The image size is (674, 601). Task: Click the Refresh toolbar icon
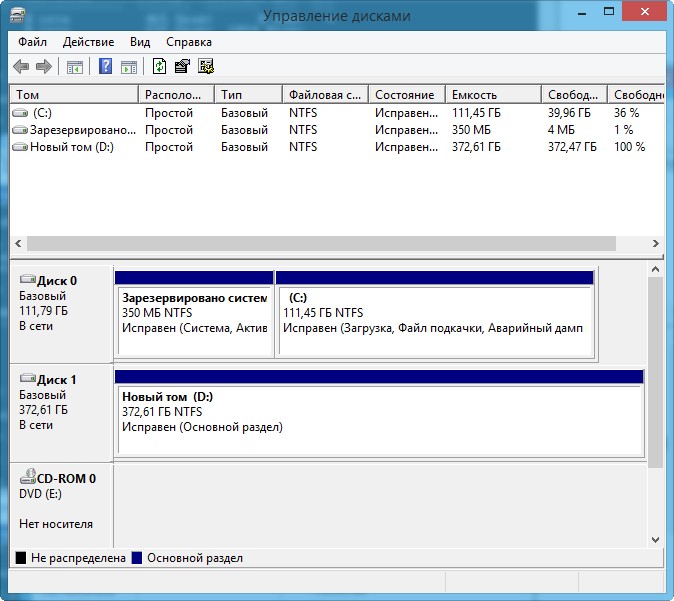pyautogui.click(x=159, y=67)
